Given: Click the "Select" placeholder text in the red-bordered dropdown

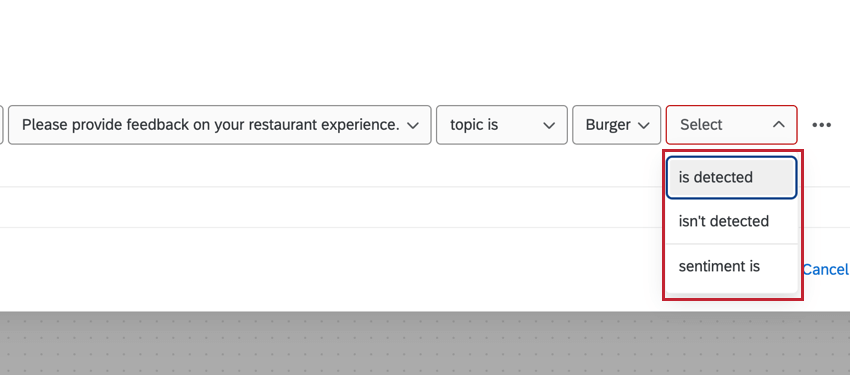Looking at the screenshot, I should [x=701, y=125].
